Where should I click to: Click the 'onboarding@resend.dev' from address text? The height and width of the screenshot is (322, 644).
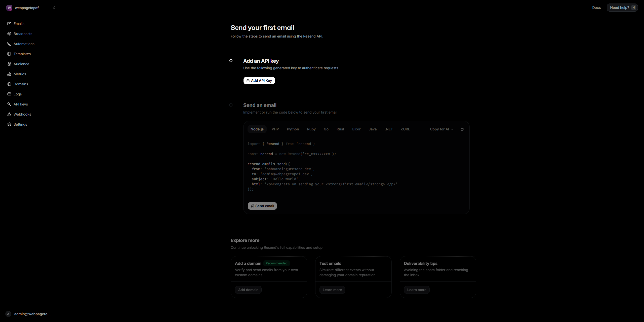point(289,169)
